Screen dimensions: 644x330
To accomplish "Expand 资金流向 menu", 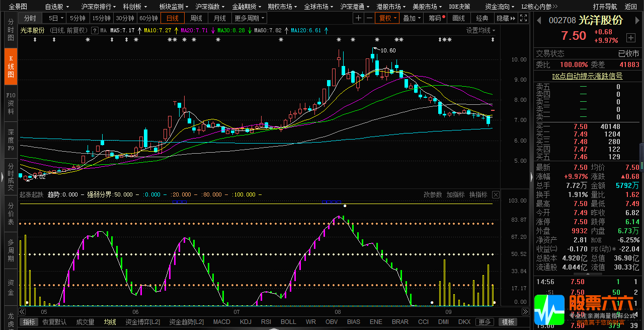I will (x=499, y=7).
